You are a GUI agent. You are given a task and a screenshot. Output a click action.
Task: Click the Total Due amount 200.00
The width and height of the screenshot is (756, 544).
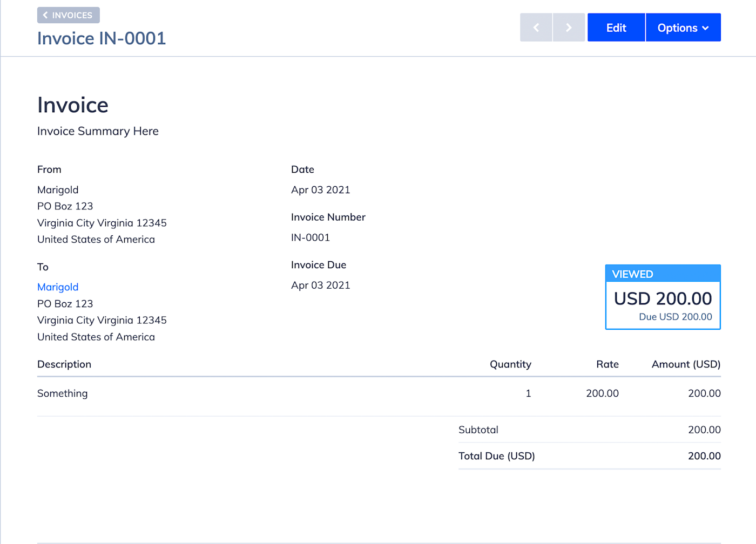click(704, 456)
